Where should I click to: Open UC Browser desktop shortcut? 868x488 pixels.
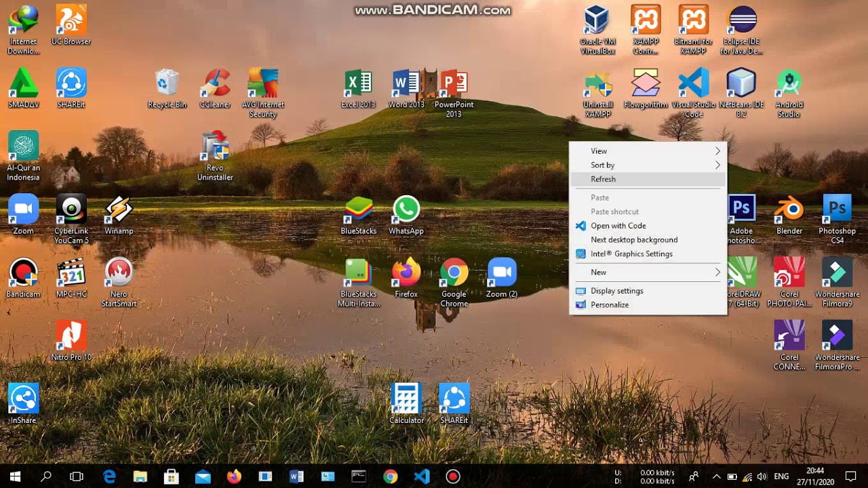[x=71, y=25]
